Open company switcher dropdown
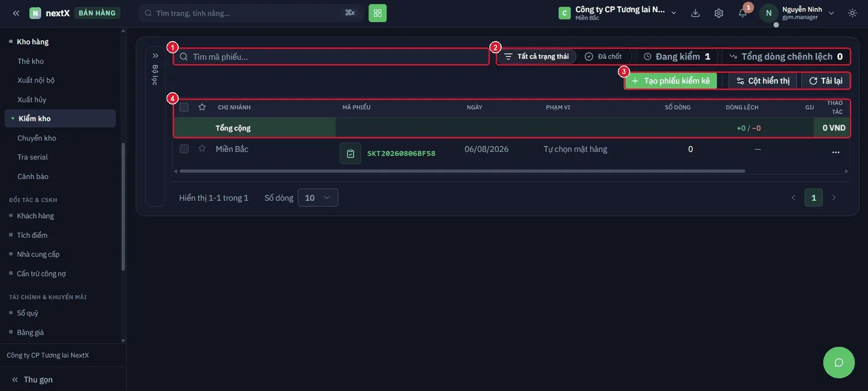The height and width of the screenshot is (391, 868). [x=617, y=13]
